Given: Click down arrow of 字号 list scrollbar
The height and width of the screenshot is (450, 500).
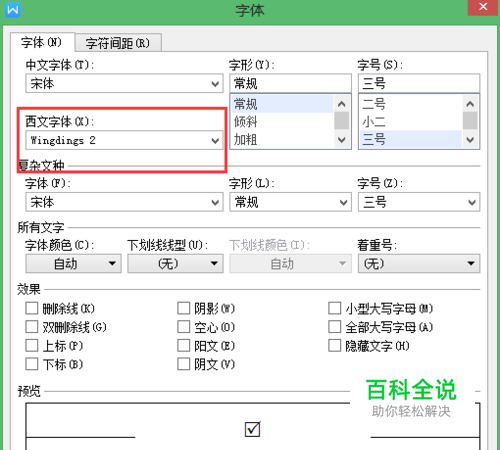Looking at the screenshot, I should click(x=470, y=139).
